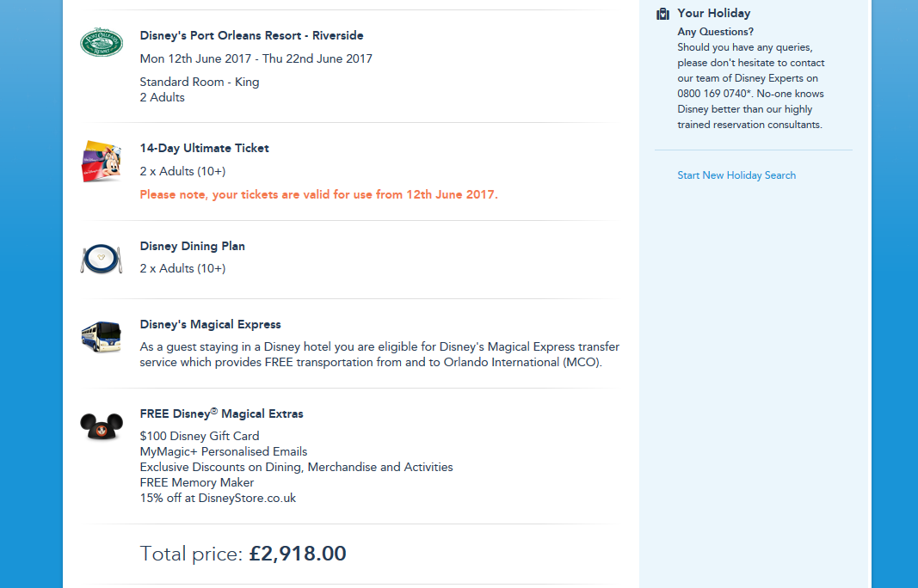918x588 pixels.
Task: Click the Magical Express bus icon
Action: [x=102, y=336]
